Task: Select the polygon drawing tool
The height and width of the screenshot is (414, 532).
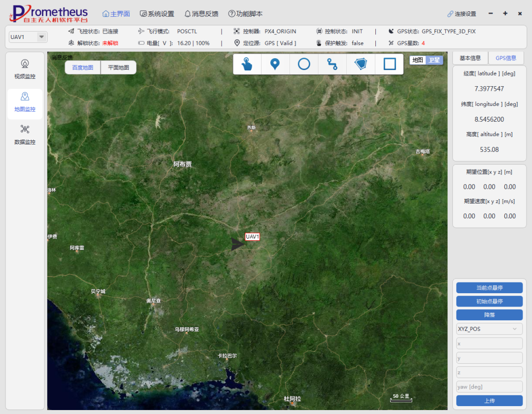Action: (361, 64)
